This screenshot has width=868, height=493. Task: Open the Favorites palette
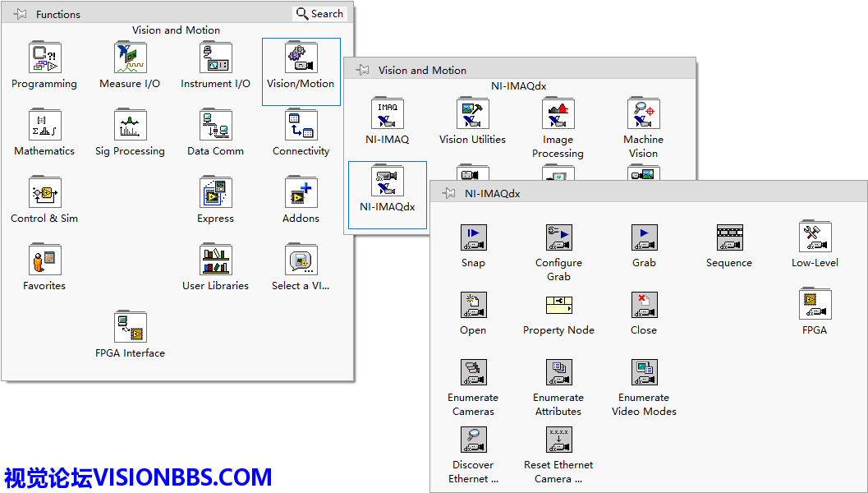point(44,260)
